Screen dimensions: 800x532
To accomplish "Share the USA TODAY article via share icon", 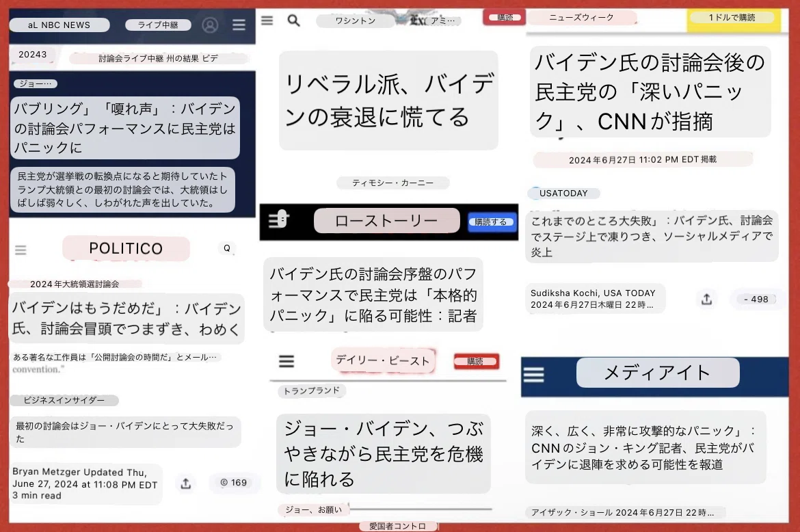I will (x=706, y=299).
